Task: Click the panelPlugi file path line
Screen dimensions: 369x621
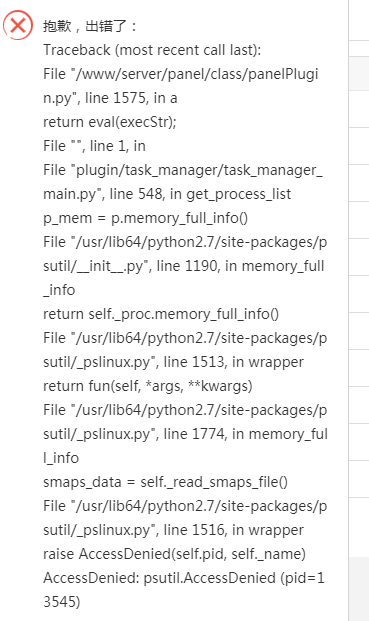Action: [181, 74]
